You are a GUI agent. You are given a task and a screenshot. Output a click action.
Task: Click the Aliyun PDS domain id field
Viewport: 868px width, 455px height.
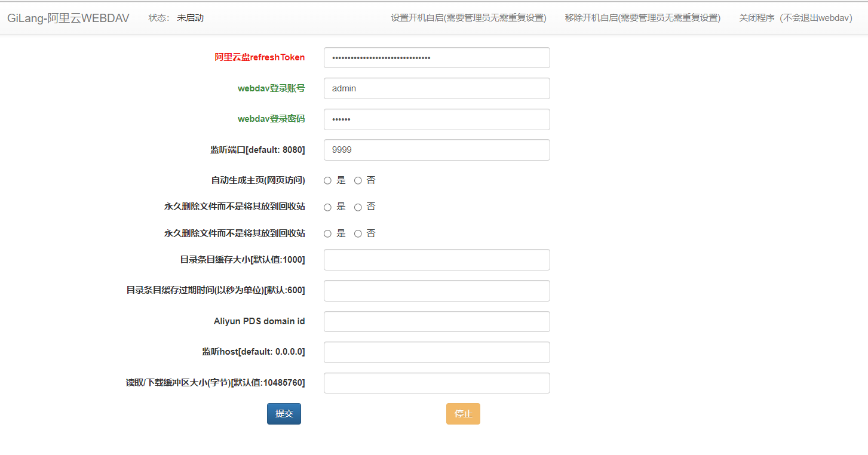(437, 321)
